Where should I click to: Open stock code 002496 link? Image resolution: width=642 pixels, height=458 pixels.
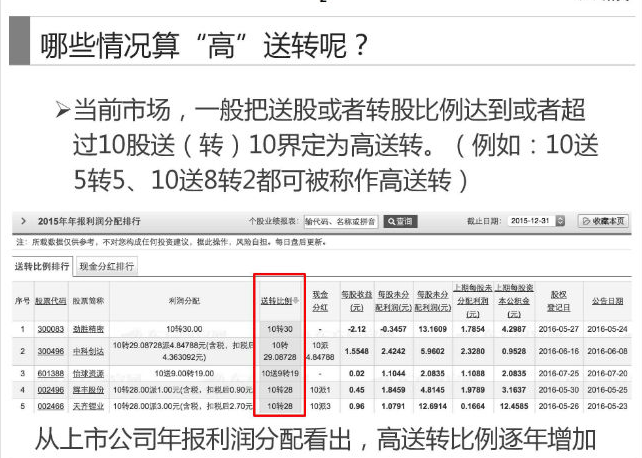51,390
